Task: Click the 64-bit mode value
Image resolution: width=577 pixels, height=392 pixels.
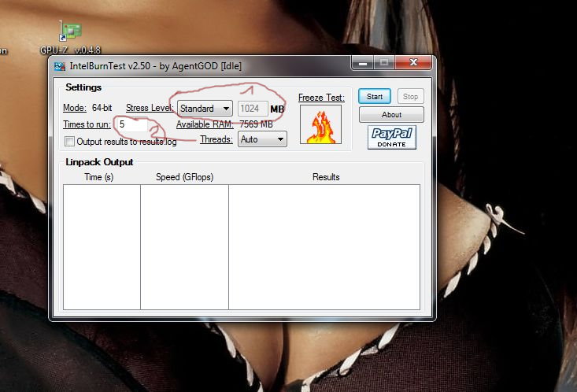Action: click(102, 108)
